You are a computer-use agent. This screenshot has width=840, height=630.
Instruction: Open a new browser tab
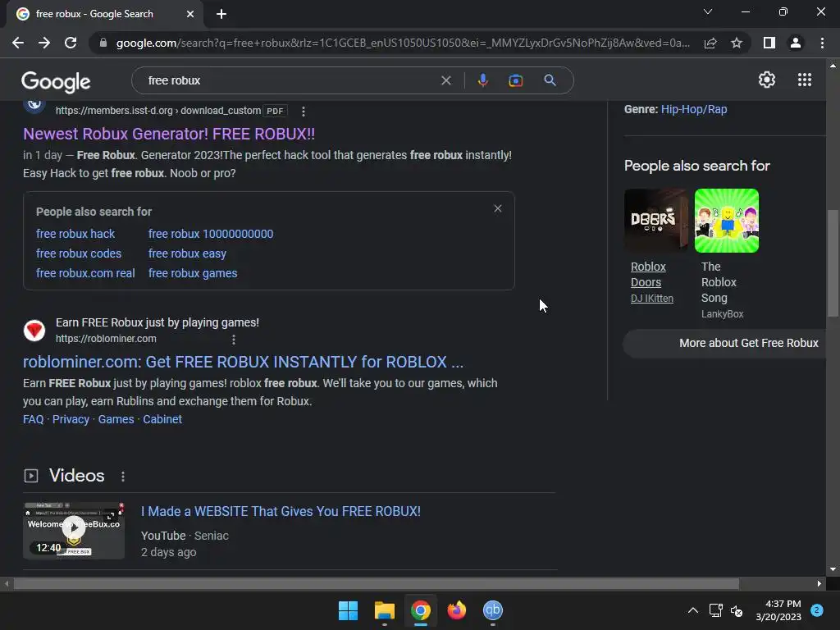pos(221,14)
